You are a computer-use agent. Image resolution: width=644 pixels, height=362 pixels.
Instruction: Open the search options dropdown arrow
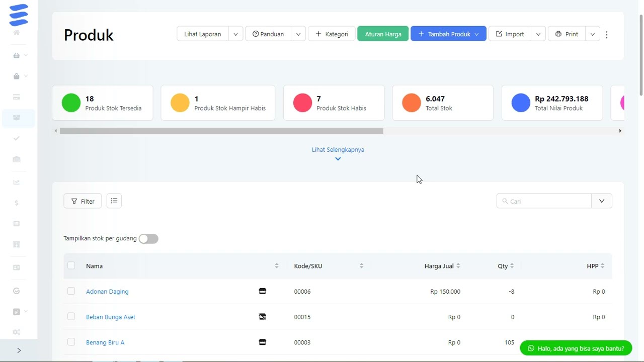click(602, 201)
